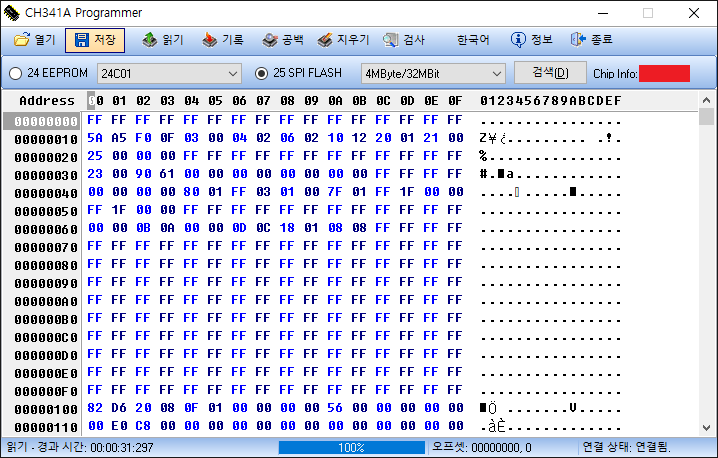Minimize the CH341A Programmer window

click(x=603, y=13)
